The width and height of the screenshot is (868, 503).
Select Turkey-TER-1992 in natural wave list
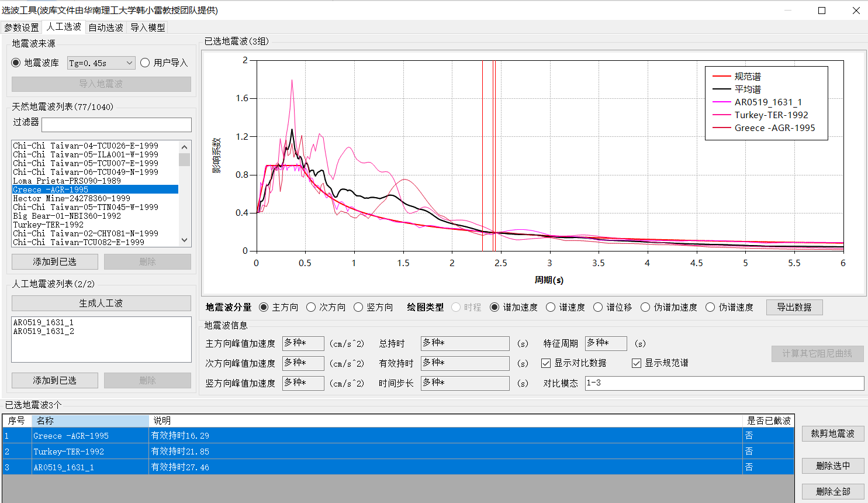(x=49, y=225)
